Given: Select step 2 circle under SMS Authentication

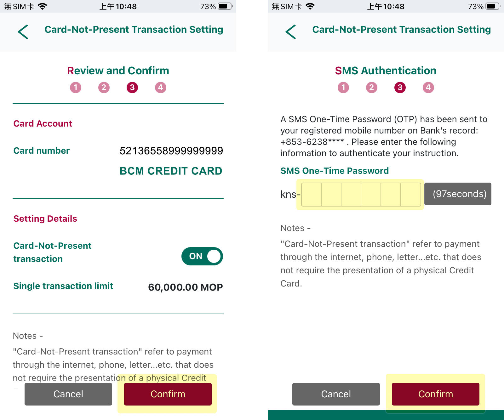Looking at the screenshot, I should pos(372,88).
